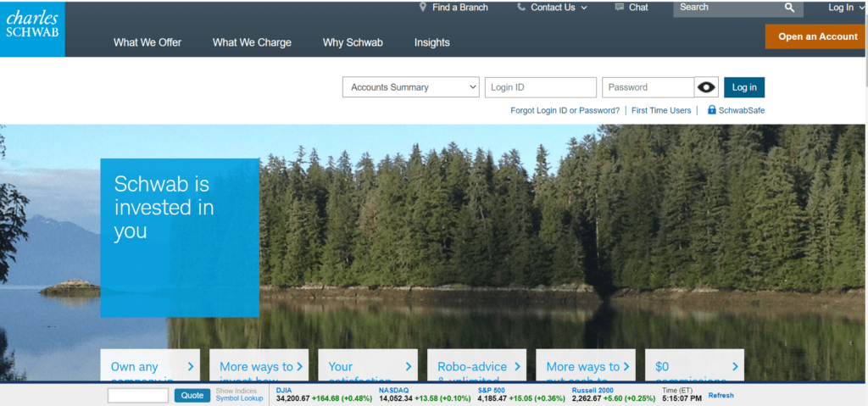Click the Login ID input field
The width and height of the screenshot is (868, 406).
pos(540,87)
